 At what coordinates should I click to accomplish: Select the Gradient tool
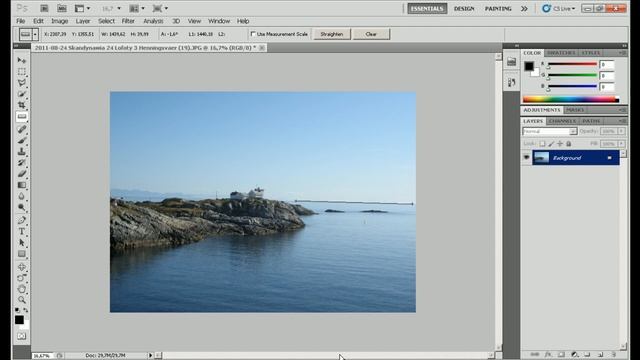22,185
